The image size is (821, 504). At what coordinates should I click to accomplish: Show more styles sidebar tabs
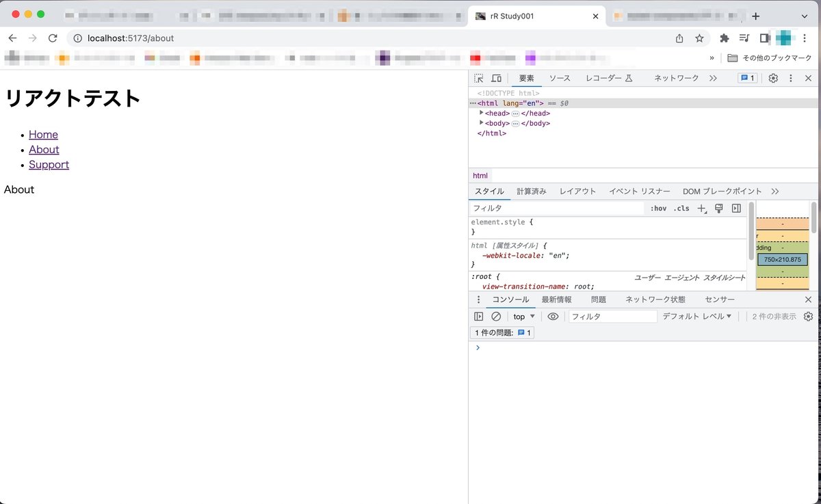pyautogui.click(x=775, y=191)
